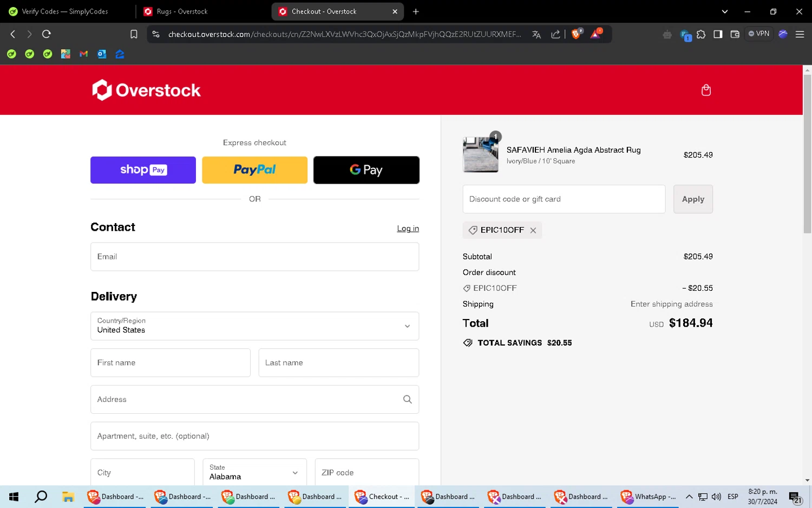This screenshot has width=812, height=508.
Task: Open the tab search dropdown arrow
Action: pyautogui.click(x=725, y=11)
